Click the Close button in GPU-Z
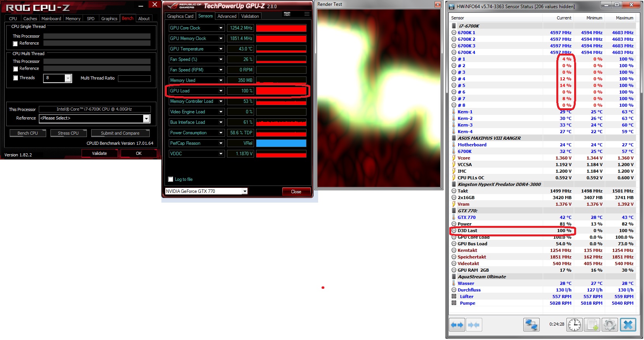Viewport: 644px width, 340px height. [296, 192]
